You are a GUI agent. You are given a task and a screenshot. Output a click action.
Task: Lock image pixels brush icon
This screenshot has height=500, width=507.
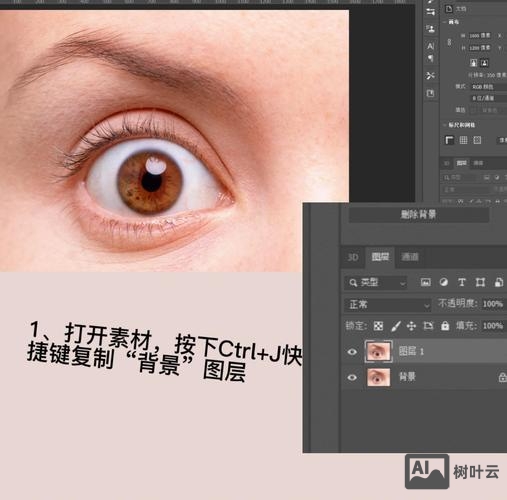coord(396,326)
